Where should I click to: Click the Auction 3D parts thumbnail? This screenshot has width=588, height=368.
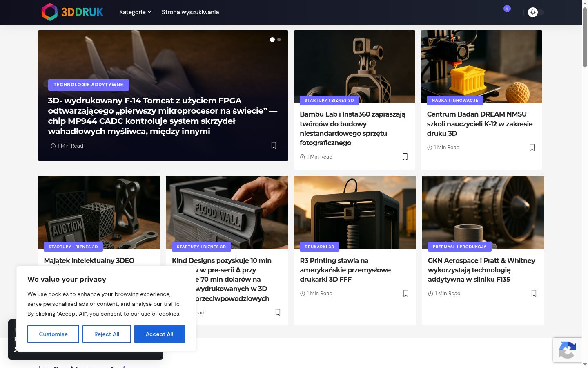(x=99, y=213)
